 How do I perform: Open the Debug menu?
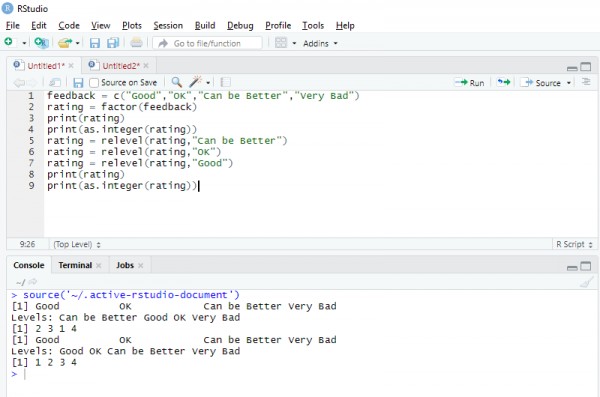pyautogui.click(x=240, y=26)
